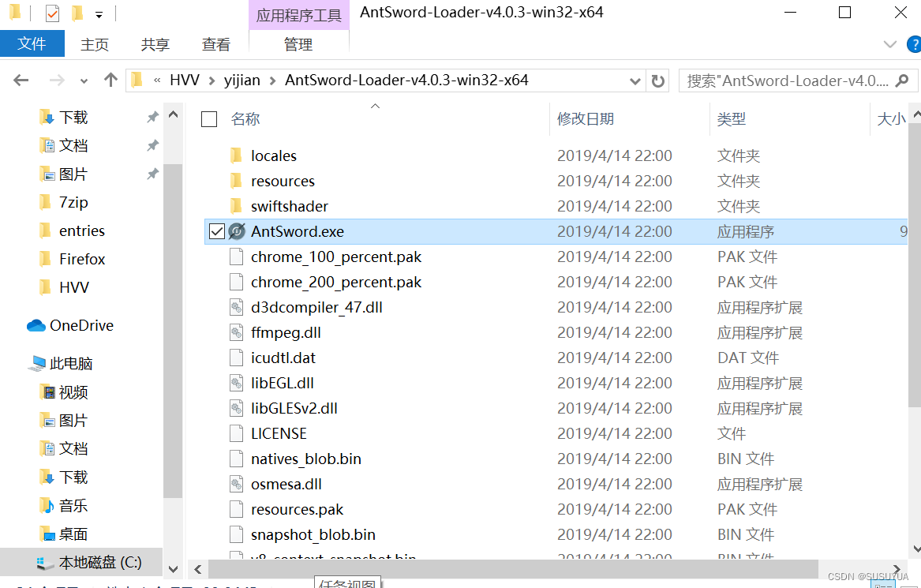Click the d3dcompiler_47.dll file icon
Image resolution: width=921 pixels, height=588 pixels.
(236, 307)
